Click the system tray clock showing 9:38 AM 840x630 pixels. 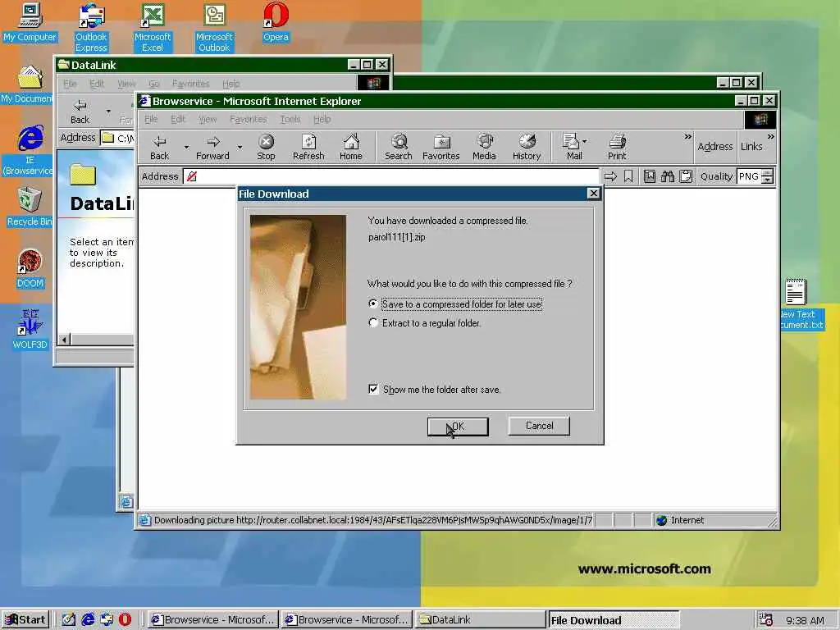point(806,620)
